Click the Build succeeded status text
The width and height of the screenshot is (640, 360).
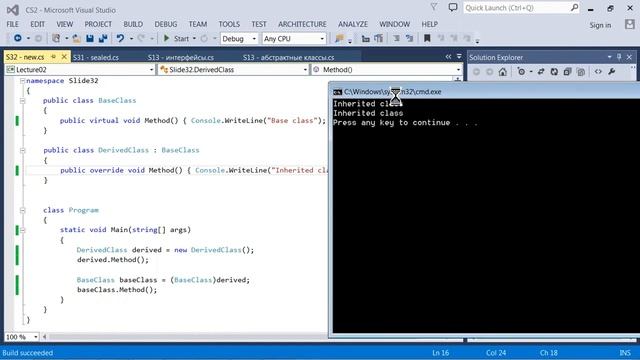coord(28,353)
